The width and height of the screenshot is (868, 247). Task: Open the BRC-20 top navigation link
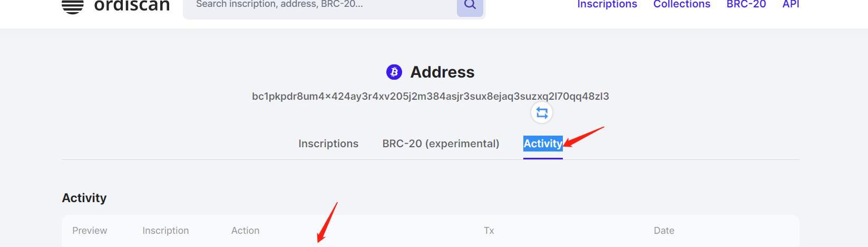point(746,5)
